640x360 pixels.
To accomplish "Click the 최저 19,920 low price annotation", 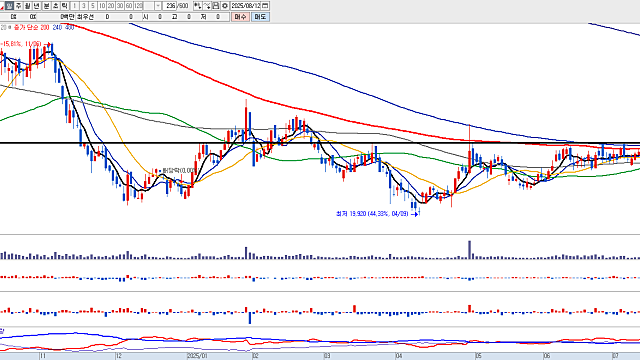I will click(371, 213).
